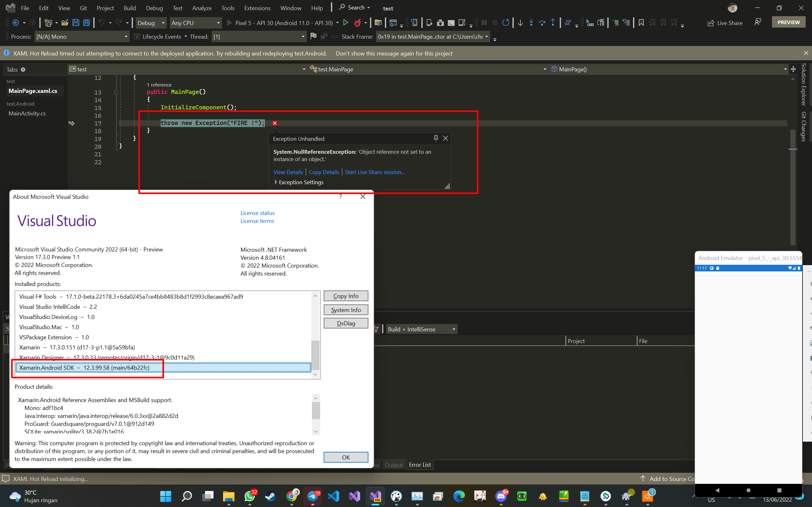Open the Extensions menu
The image size is (812, 507).
pos(257,8)
